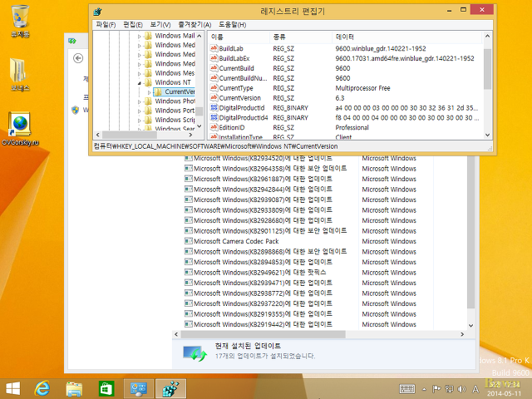Click the shield icon in updates sidebar

click(x=76, y=110)
